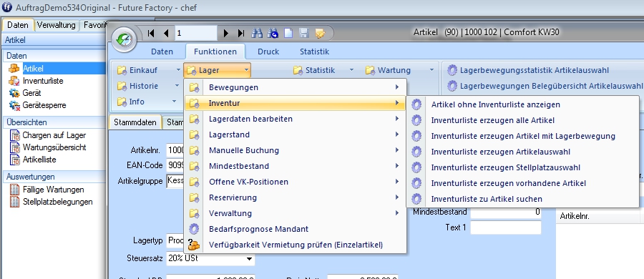Click the Chargen auf Lager report icon
The width and height of the screenshot is (644, 279).
click(15, 135)
